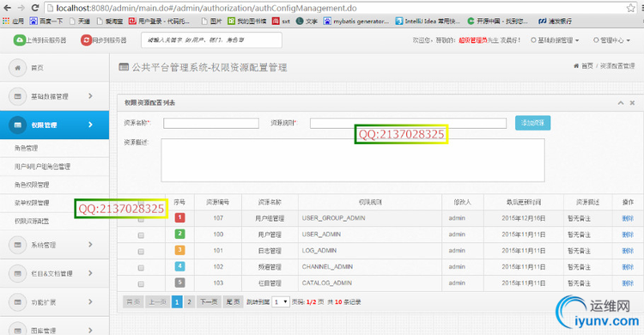Check the box for row CHANNEL_ADMIN

[141, 268]
